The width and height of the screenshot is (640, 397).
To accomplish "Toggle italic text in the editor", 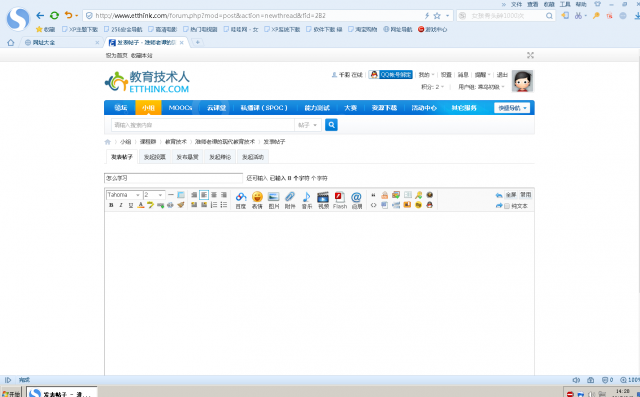I will [x=121, y=205].
